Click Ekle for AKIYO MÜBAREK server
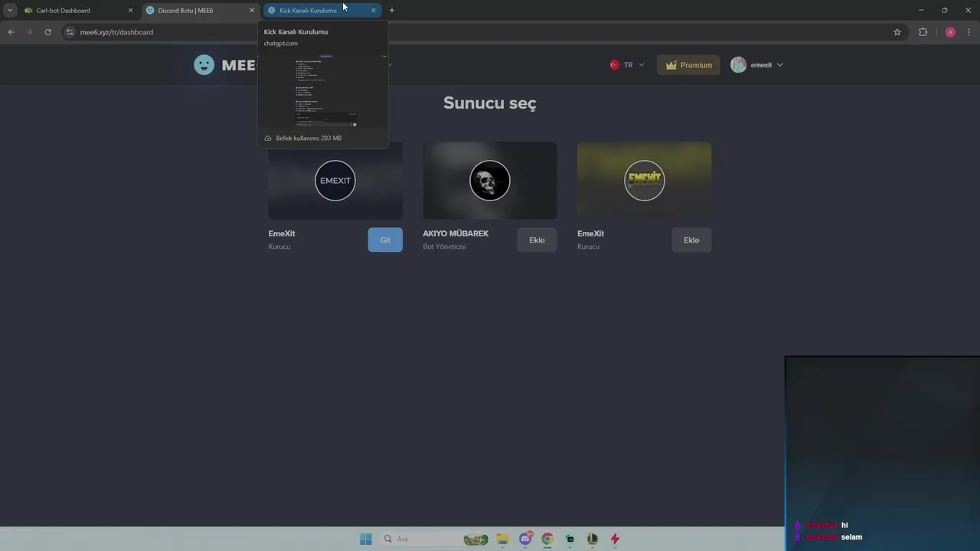 (537, 240)
